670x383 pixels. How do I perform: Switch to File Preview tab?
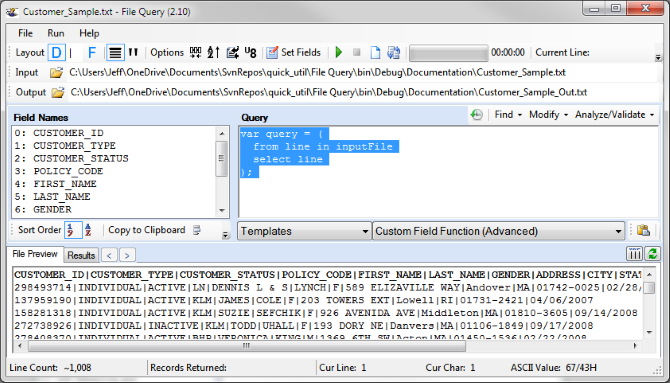coord(35,254)
